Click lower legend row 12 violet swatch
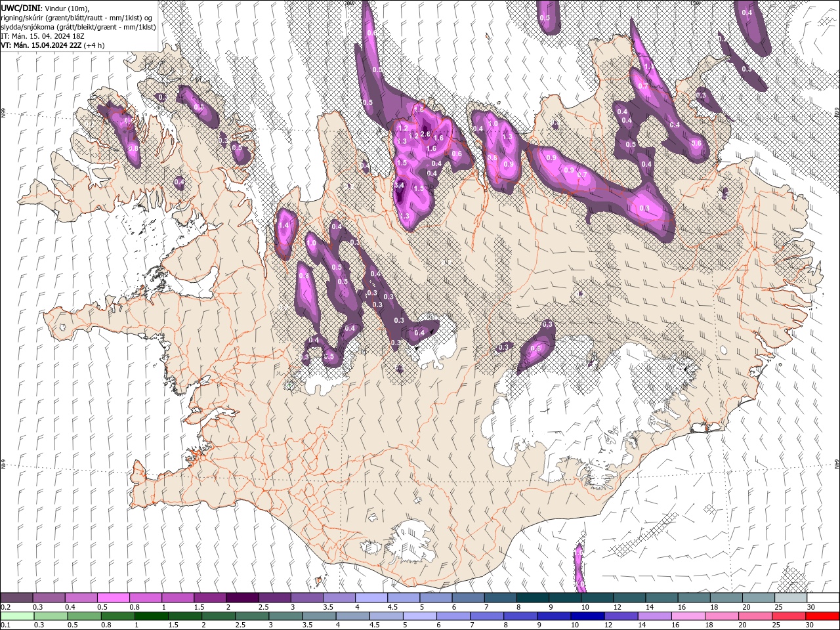Viewport: 840px width, 630px height. [x=621, y=616]
